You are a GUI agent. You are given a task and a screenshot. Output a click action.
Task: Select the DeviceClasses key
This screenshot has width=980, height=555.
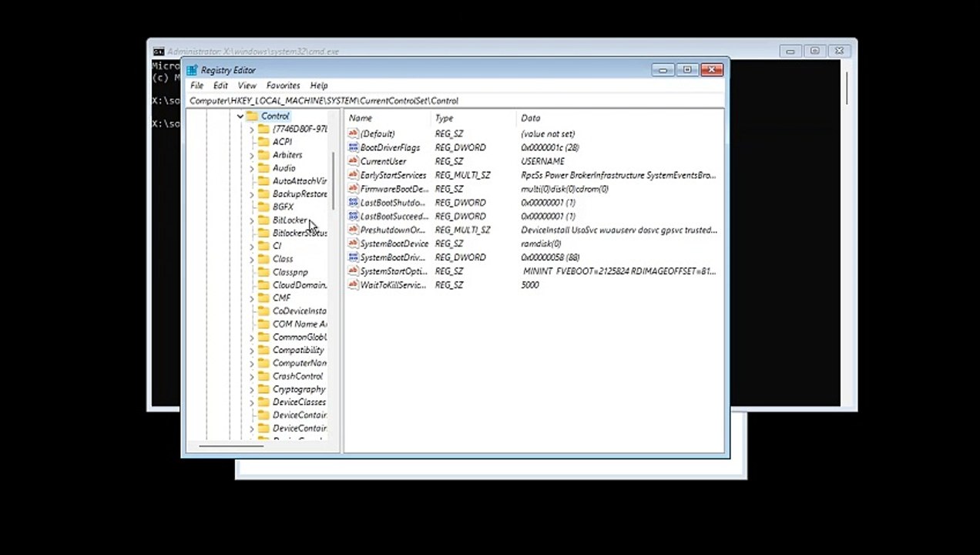coord(299,402)
